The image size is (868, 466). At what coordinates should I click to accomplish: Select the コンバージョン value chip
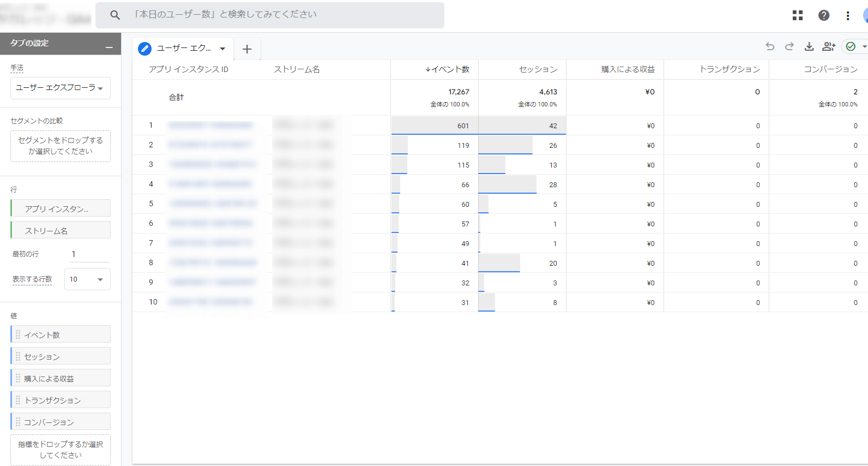61,421
